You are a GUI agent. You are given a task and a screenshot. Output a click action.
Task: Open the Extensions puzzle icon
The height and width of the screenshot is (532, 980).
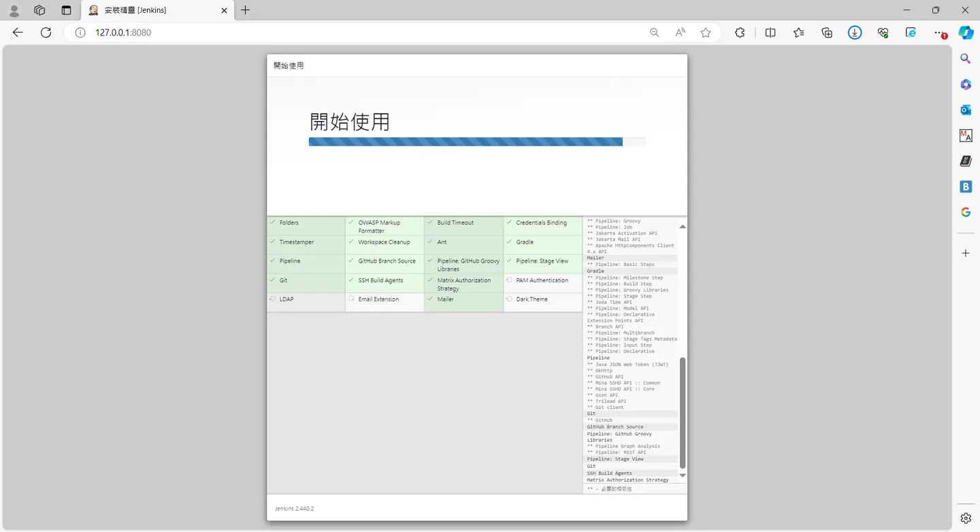point(740,32)
